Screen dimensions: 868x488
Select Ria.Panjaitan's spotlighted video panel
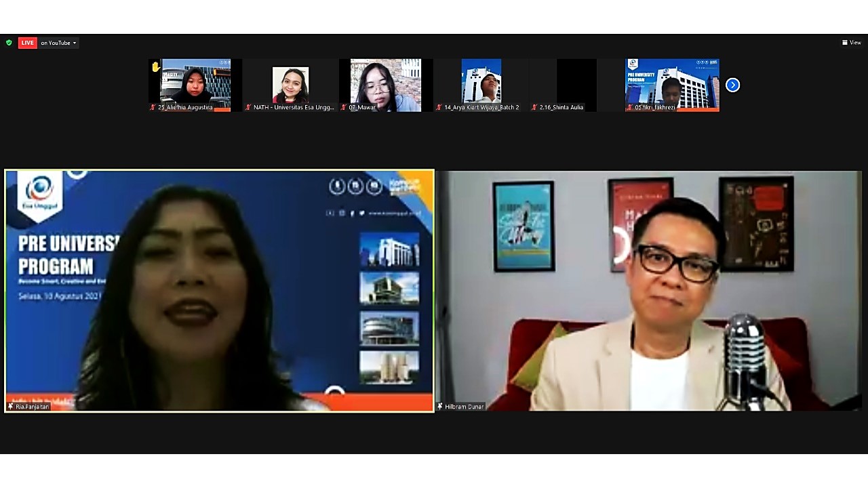pos(219,290)
